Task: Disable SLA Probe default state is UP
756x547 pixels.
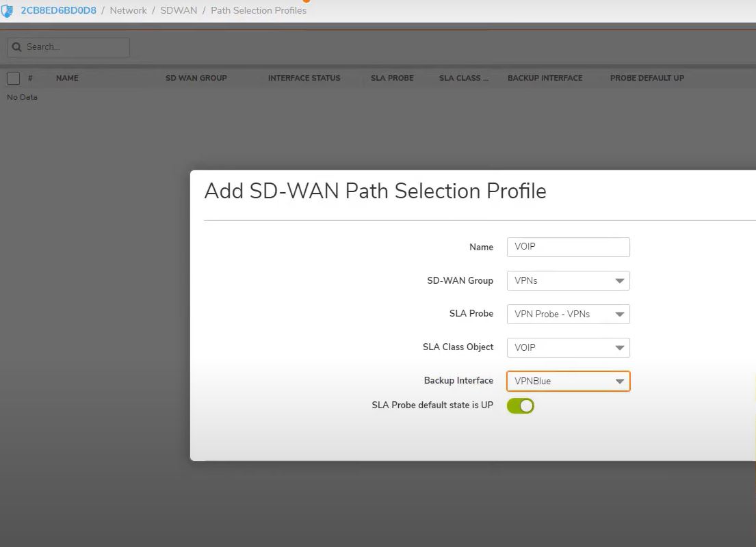Action: 520,406
